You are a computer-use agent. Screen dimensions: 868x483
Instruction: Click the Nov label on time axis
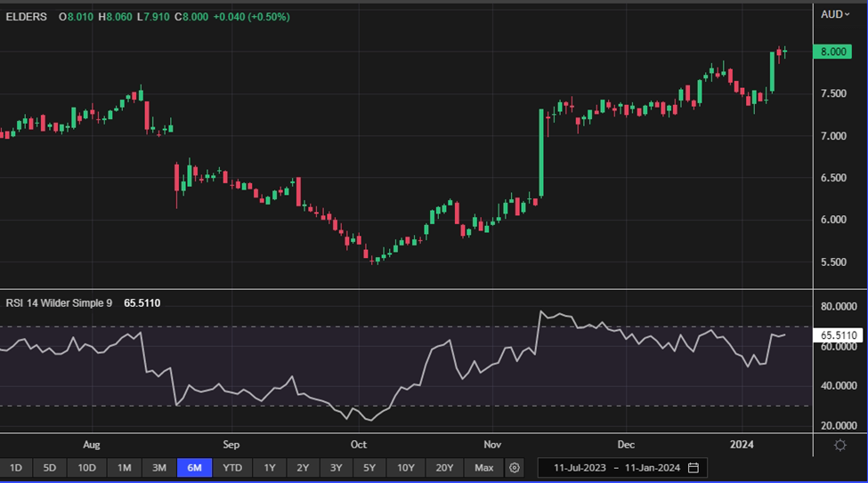click(492, 445)
